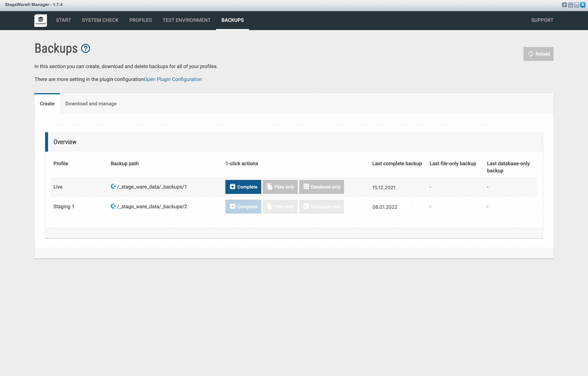Navigate to the PROFILES menu item
This screenshot has height=376, width=588.
(141, 20)
